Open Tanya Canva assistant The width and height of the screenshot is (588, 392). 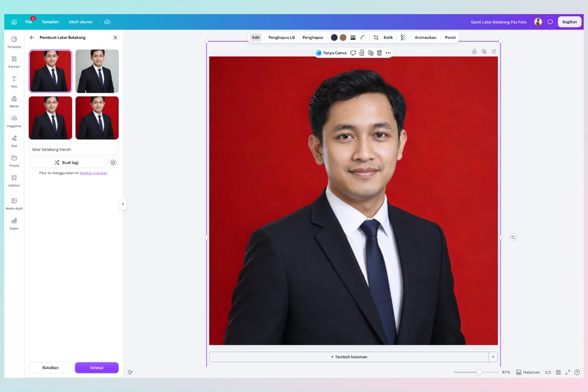331,53
